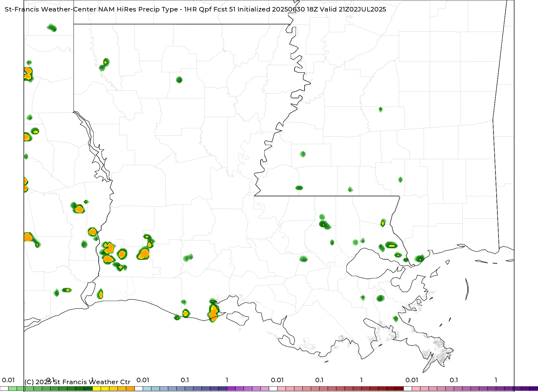Click the "Valid 21Z02JUL2025" text in the title
This screenshot has height=392, width=538.
point(353,9)
